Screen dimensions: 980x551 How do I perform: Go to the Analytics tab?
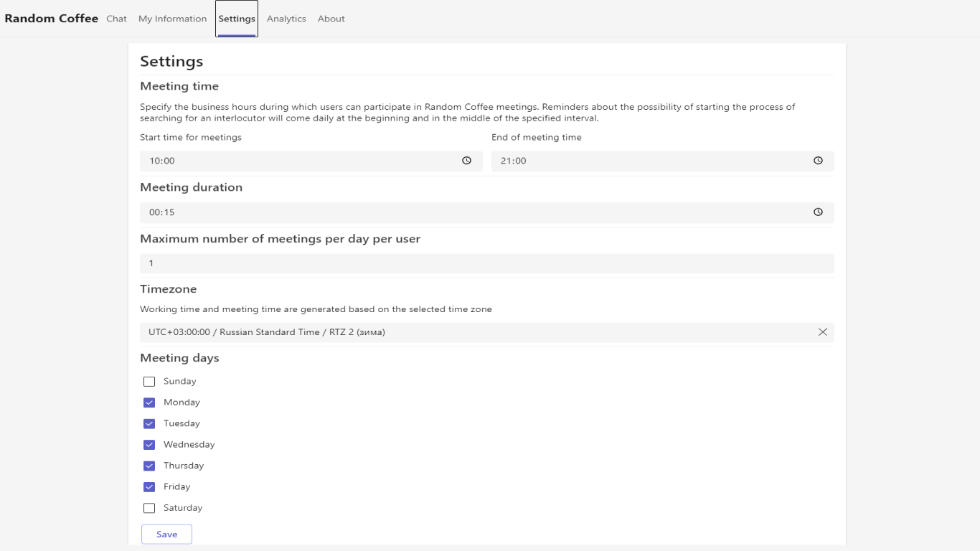tap(286, 19)
